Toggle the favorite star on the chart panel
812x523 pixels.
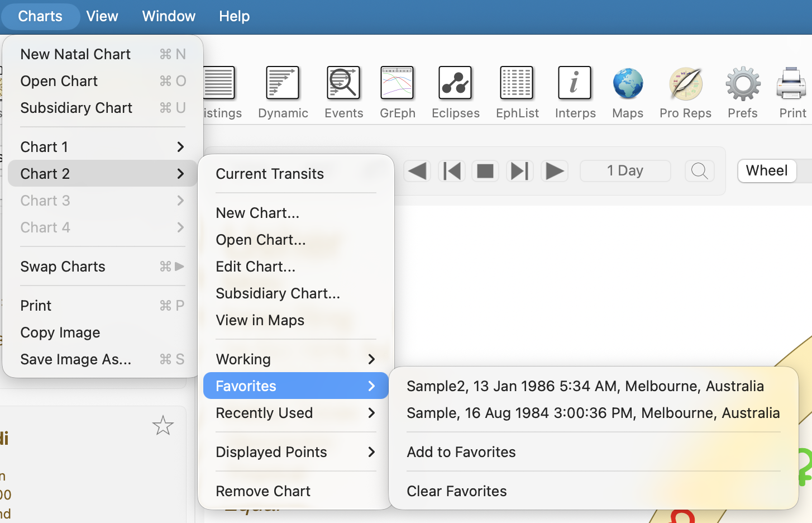[163, 426]
